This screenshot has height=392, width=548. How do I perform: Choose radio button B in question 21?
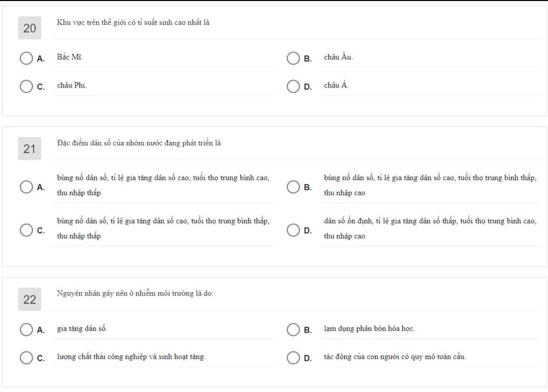pos(293,187)
